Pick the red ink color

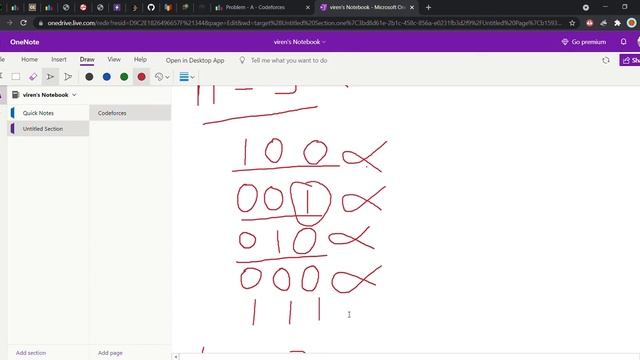[141, 77]
